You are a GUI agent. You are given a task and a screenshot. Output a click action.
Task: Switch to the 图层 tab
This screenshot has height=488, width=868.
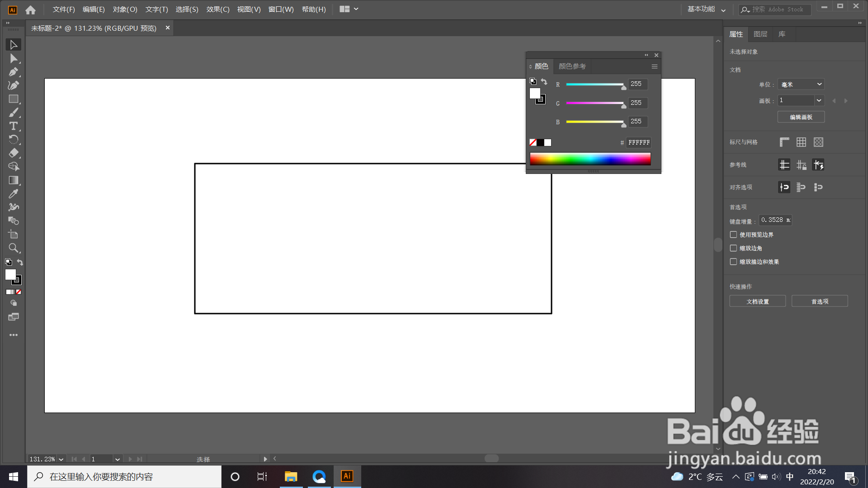point(760,34)
